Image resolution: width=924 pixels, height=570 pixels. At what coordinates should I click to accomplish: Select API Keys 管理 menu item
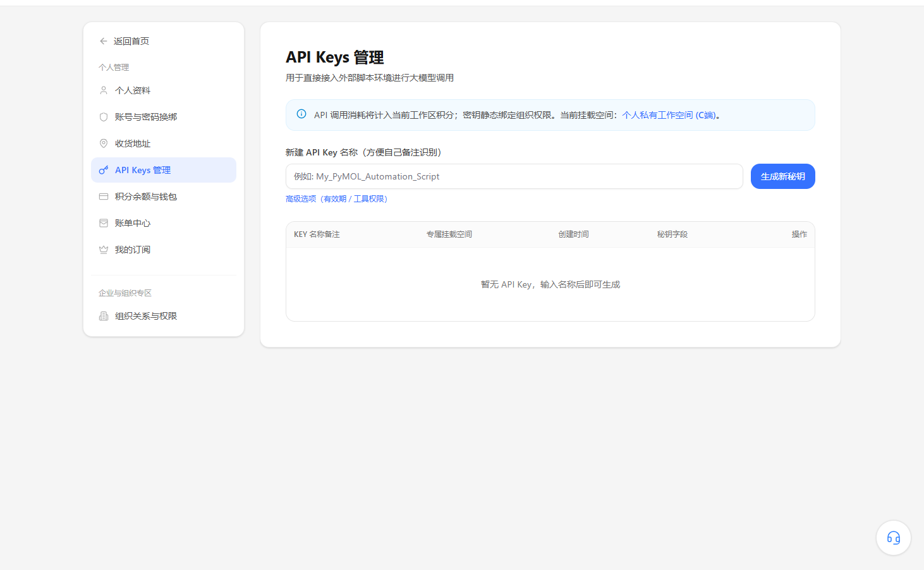pos(164,170)
